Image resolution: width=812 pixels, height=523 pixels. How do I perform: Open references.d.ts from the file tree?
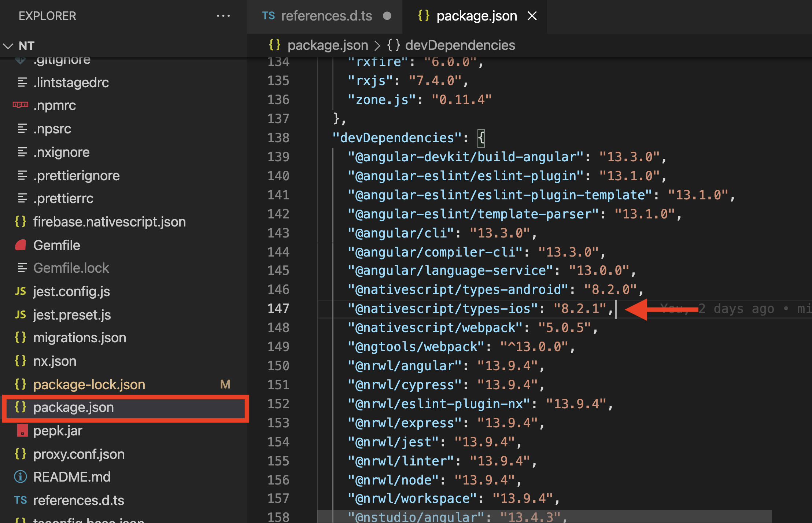(x=78, y=500)
